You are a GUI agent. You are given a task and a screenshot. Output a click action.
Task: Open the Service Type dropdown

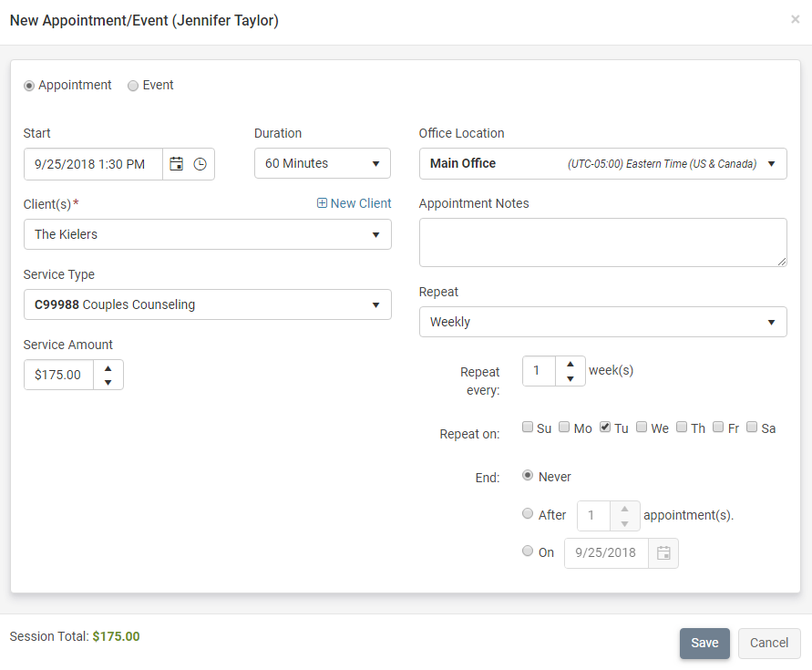(208, 304)
